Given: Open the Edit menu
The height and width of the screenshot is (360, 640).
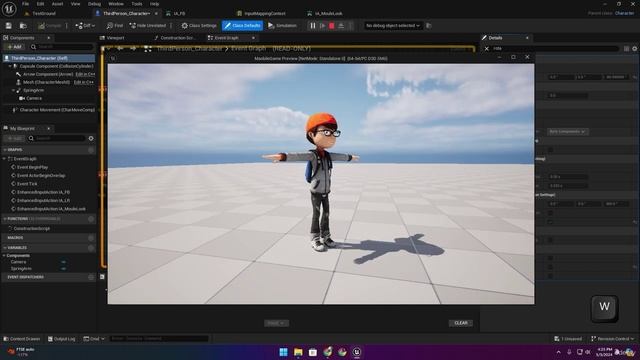Looking at the screenshot, I should point(40,4).
